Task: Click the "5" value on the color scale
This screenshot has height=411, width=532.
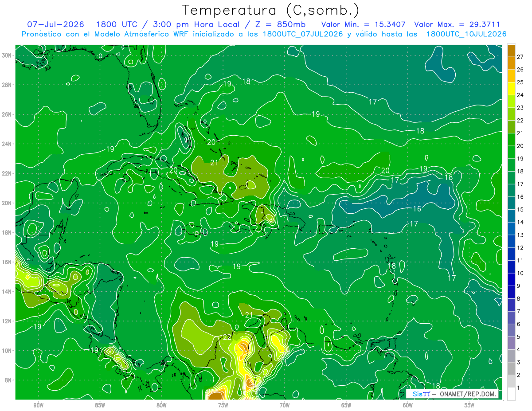Action: [519, 337]
